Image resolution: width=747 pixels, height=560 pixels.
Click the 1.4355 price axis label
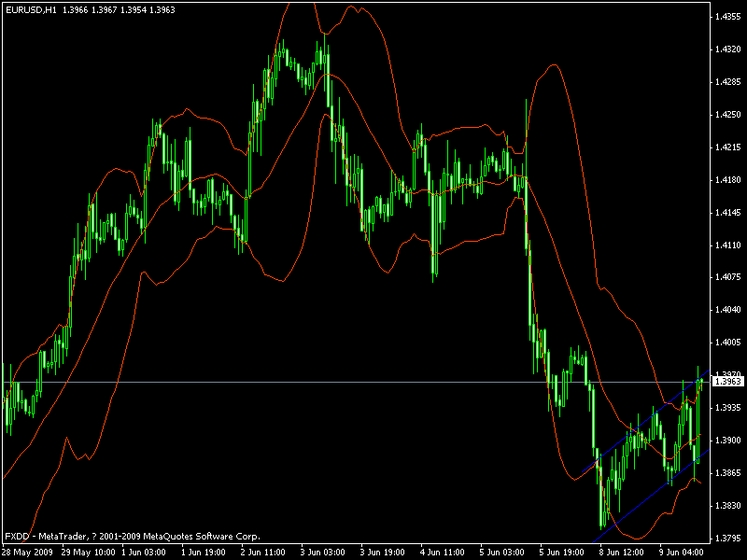[728, 17]
